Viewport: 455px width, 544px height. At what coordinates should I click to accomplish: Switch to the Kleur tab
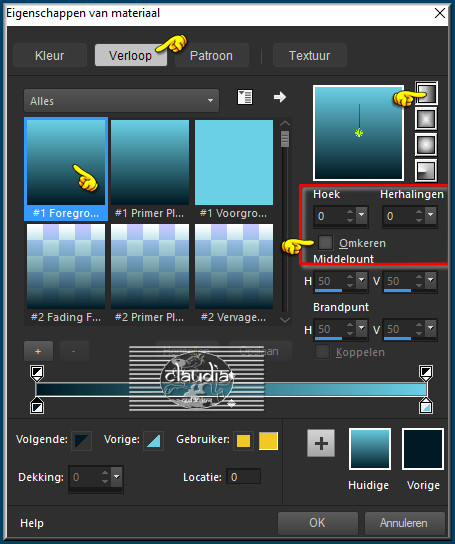click(50, 55)
